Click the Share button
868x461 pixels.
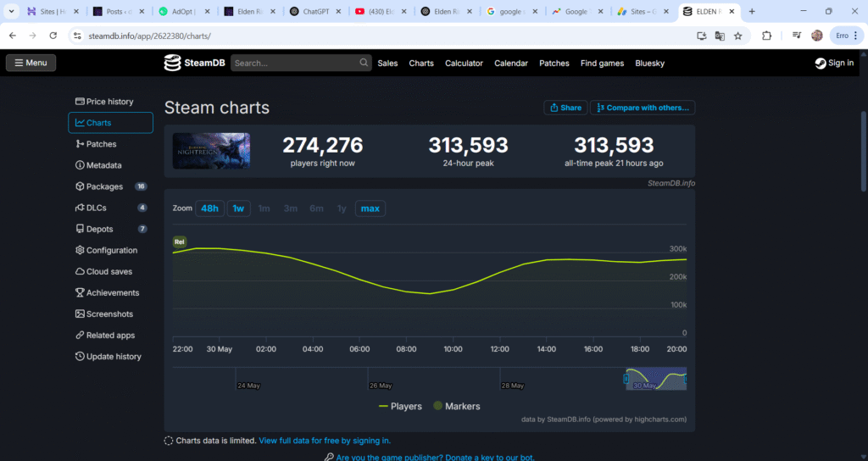point(565,108)
